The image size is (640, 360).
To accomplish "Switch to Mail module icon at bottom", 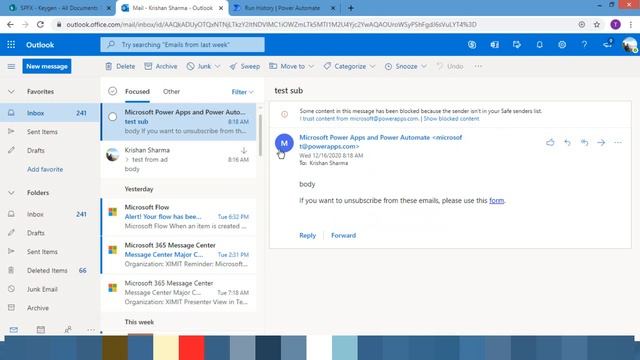I will (x=13, y=330).
